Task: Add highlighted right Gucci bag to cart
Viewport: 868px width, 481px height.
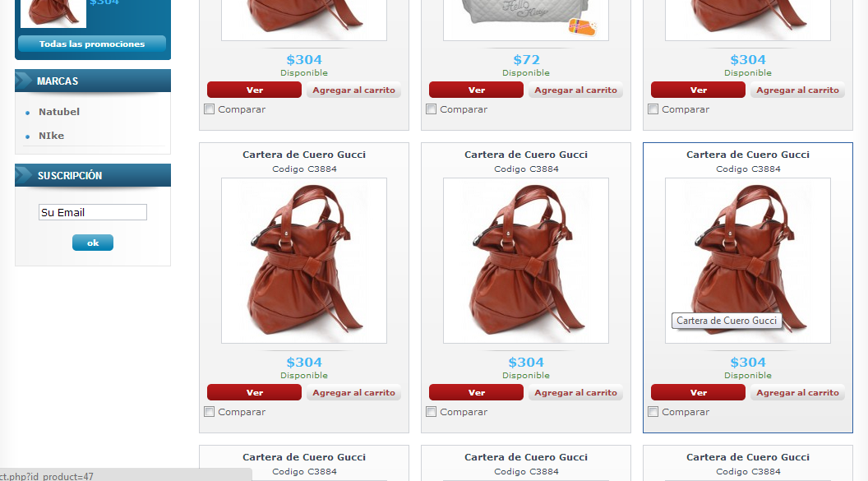Action: click(797, 392)
